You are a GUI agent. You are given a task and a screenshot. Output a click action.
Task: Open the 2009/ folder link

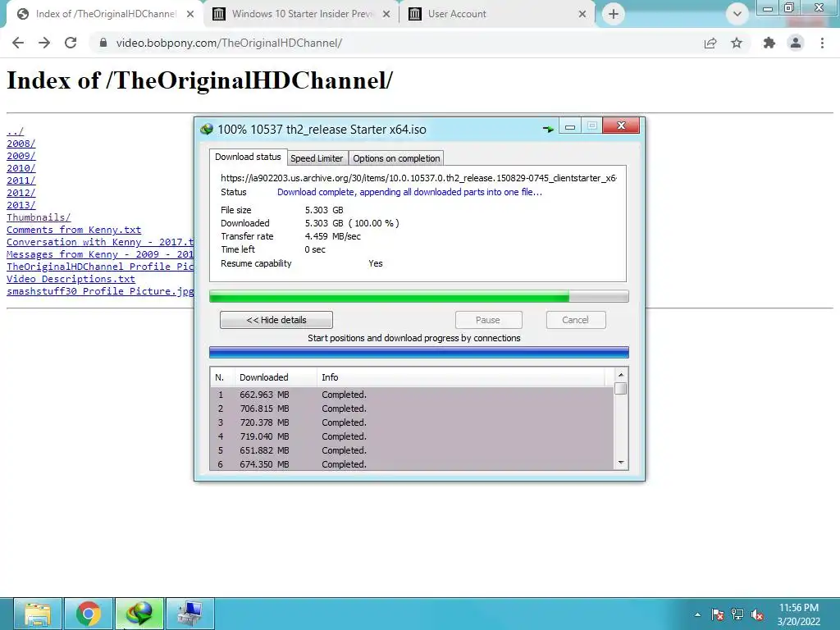pos(21,156)
